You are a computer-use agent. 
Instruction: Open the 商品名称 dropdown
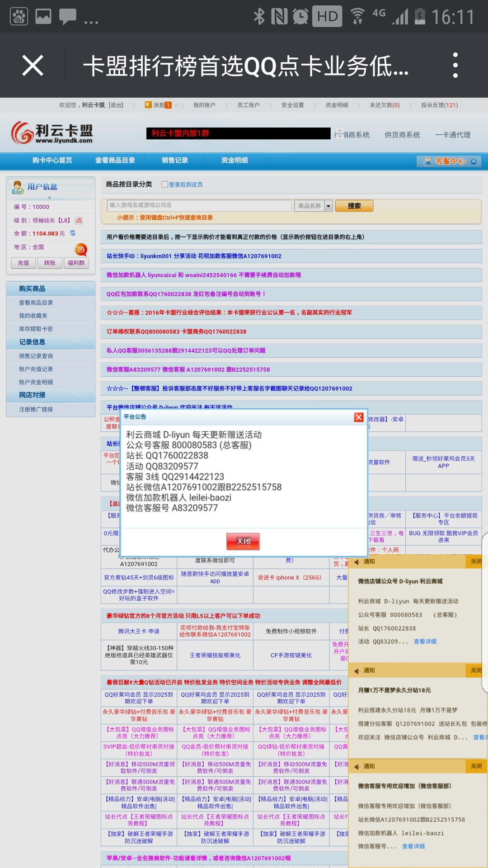314,206
